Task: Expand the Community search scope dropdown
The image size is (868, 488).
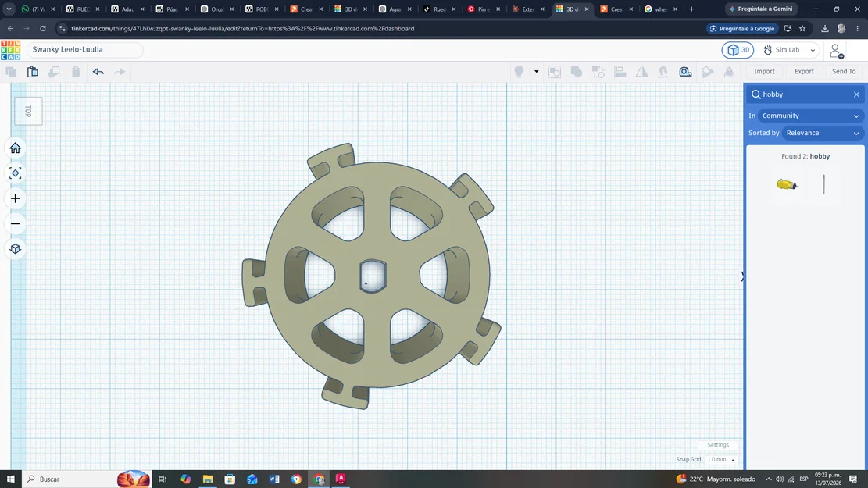Action: click(x=810, y=116)
